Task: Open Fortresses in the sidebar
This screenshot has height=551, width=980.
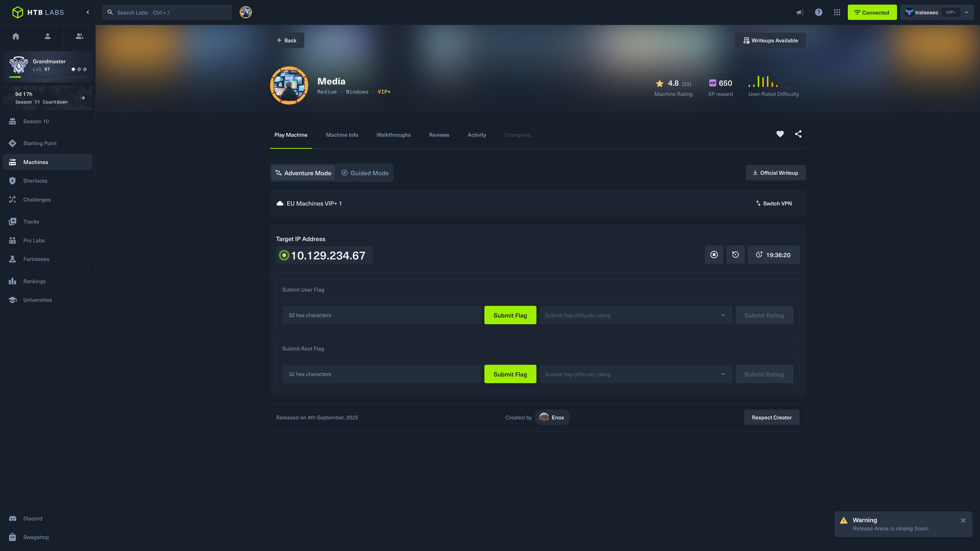Action: (48, 259)
